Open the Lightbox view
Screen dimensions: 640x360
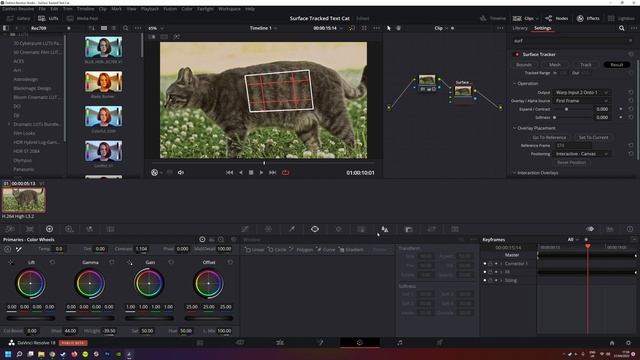coord(621,18)
